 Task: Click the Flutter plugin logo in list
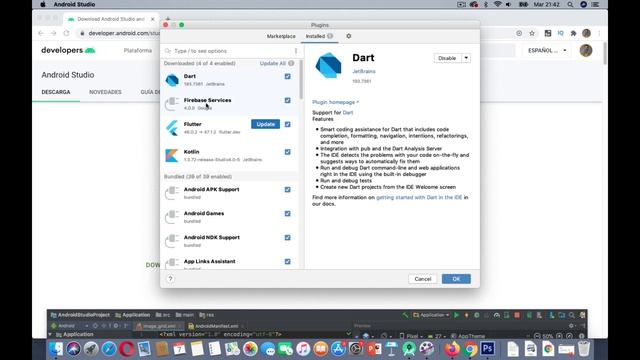coord(172,128)
